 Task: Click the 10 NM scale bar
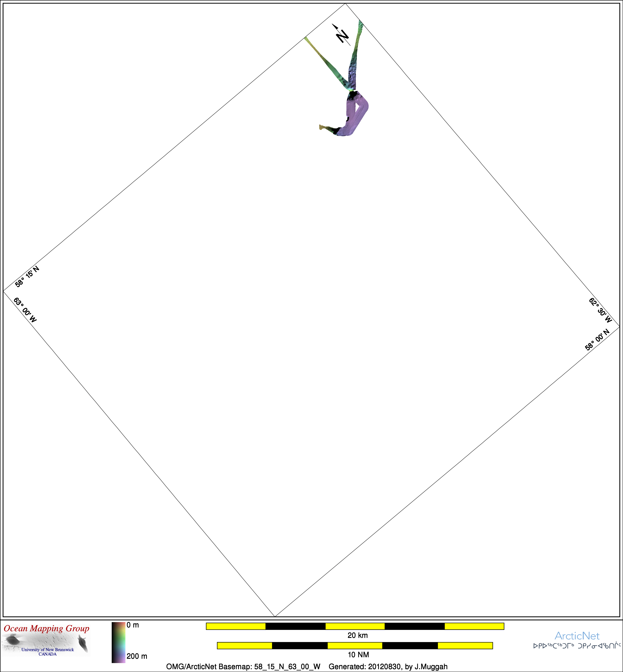[355, 646]
